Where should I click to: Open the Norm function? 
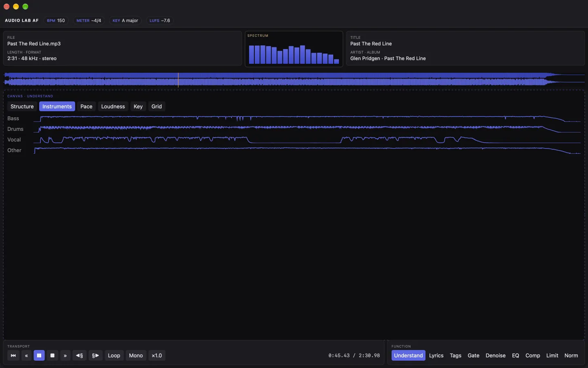571,355
